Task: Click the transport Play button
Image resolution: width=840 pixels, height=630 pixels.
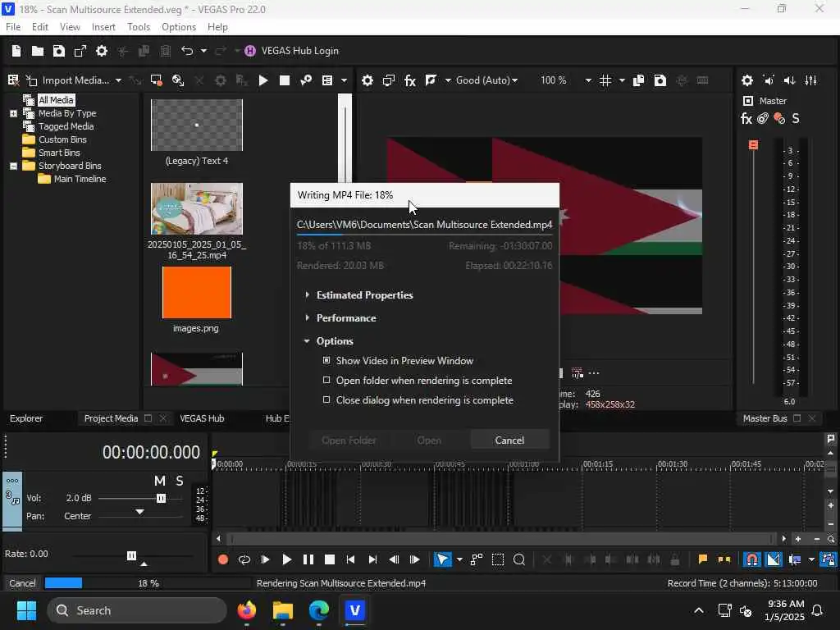Action: tap(286, 559)
